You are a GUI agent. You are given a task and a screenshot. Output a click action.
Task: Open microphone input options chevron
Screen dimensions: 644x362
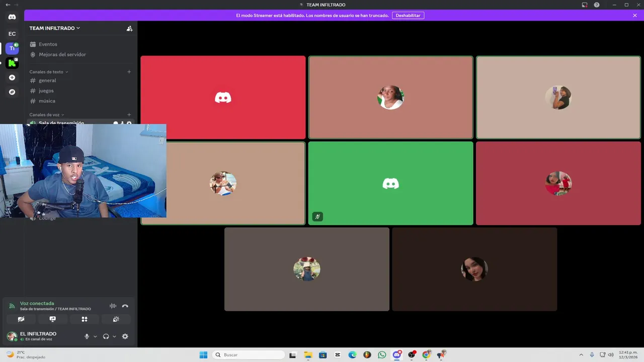[95, 336]
